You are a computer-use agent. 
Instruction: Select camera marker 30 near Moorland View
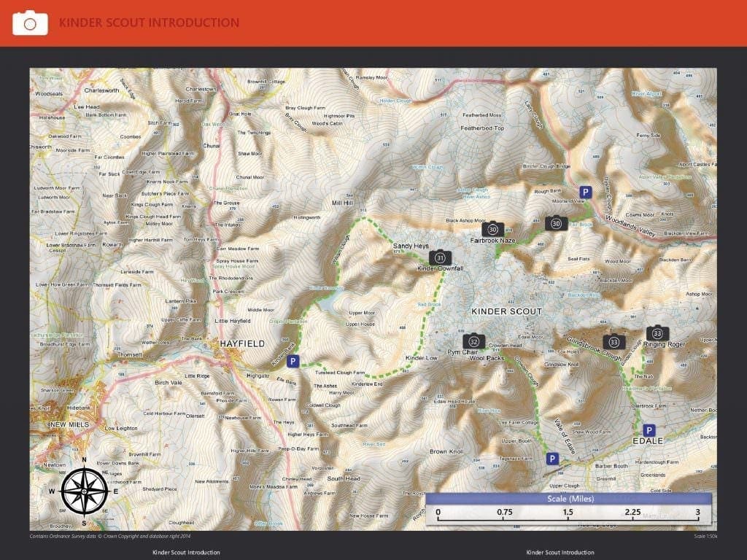point(556,223)
